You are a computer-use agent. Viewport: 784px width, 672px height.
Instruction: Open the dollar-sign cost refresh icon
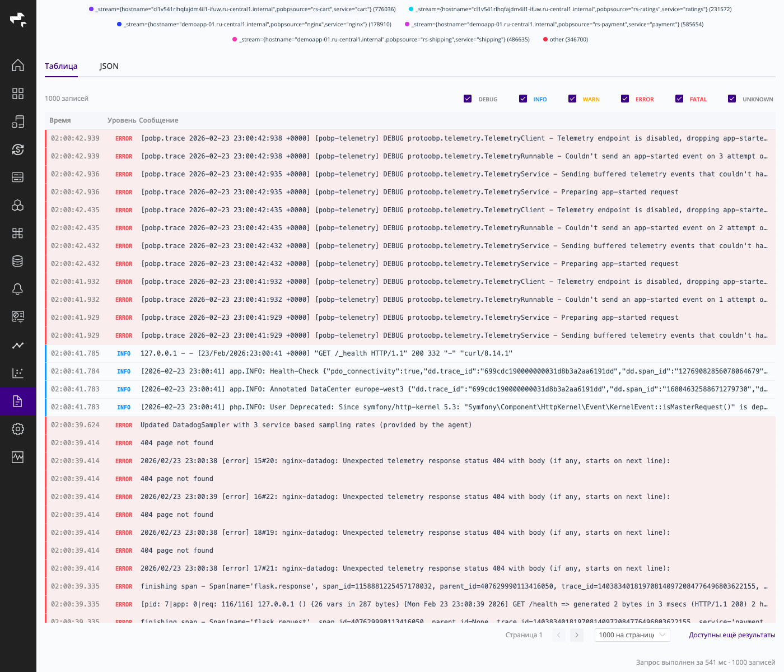click(x=18, y=149)
